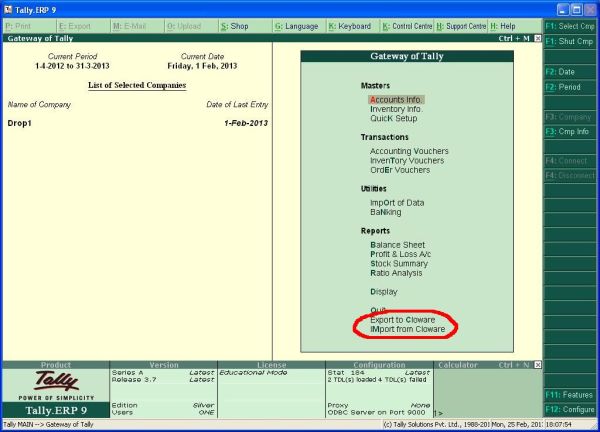
Task: Open the Balance Sheet report
Action: pos(397,245)
